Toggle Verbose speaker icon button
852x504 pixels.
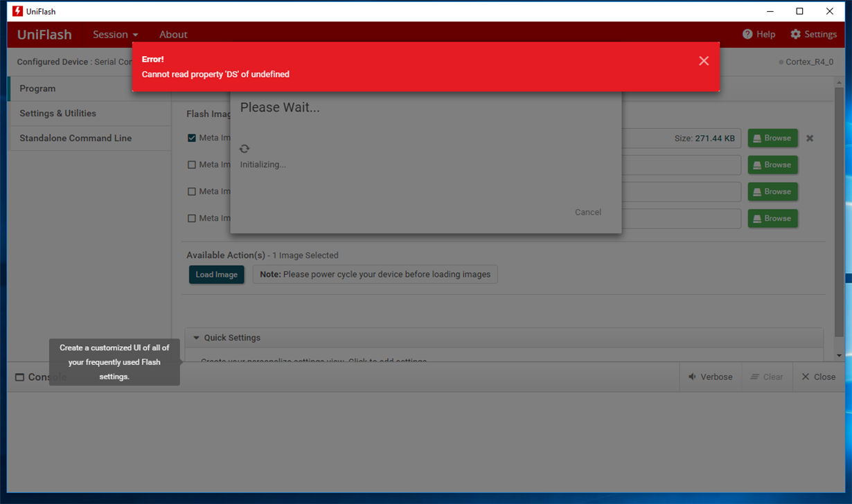710,377
